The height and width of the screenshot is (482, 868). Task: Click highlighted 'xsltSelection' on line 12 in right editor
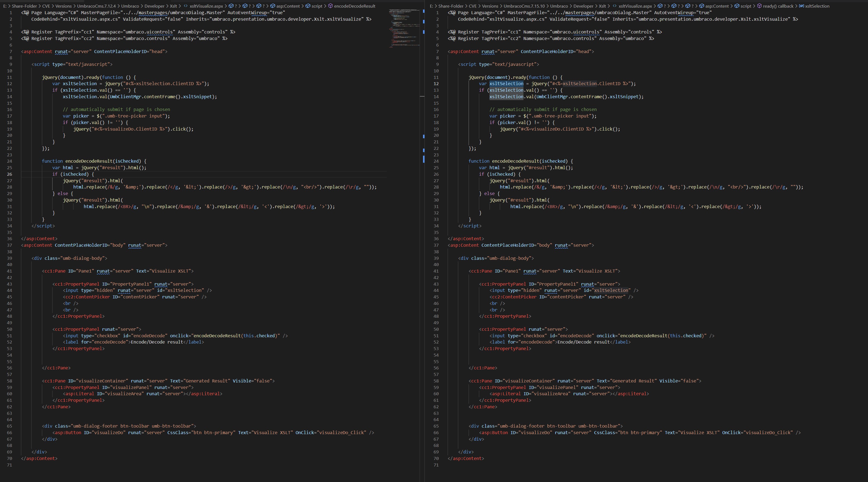coord(506,84)
